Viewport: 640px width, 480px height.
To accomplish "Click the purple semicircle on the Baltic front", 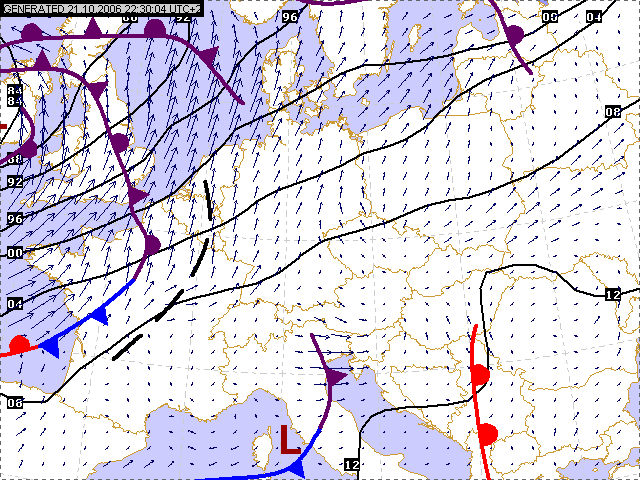I will click(513, 36).
